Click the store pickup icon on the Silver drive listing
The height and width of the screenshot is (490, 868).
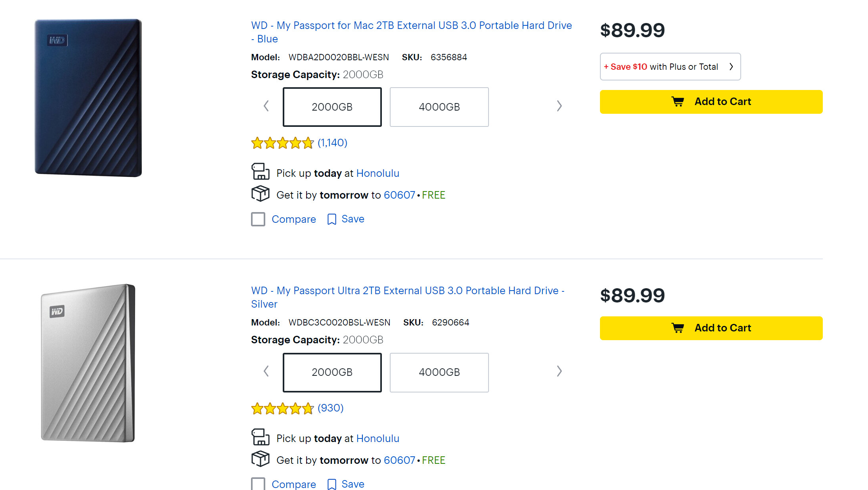point(261,437)
